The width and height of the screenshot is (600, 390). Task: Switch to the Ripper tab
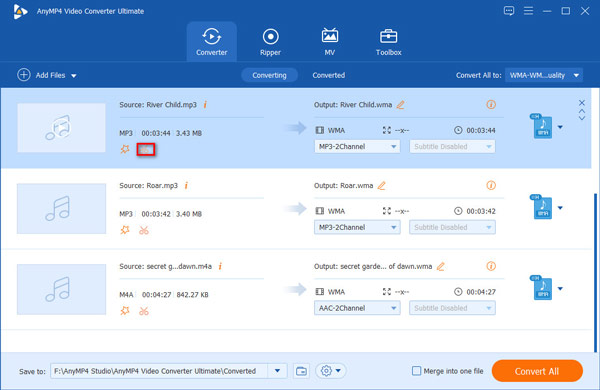coord(271,41)
